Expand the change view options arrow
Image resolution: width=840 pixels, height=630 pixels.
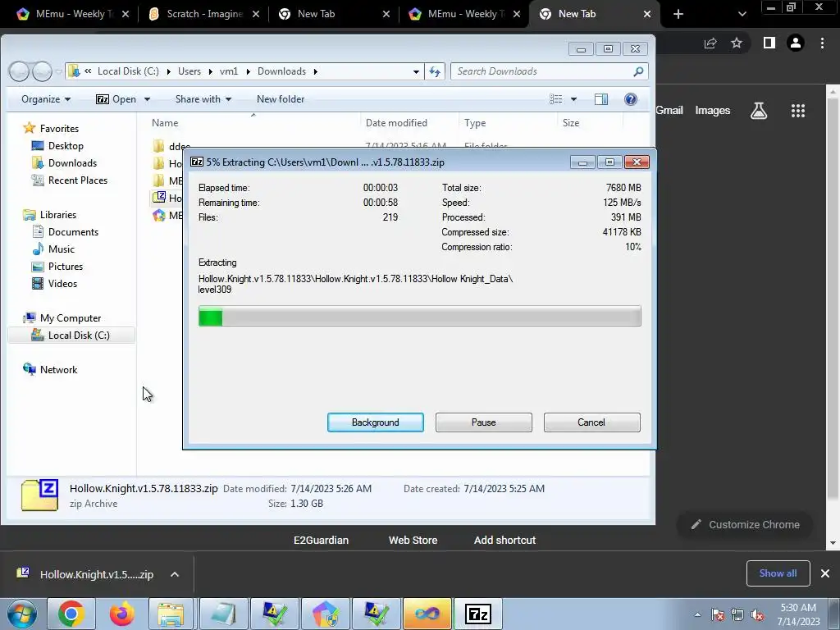tap(573, 99)
